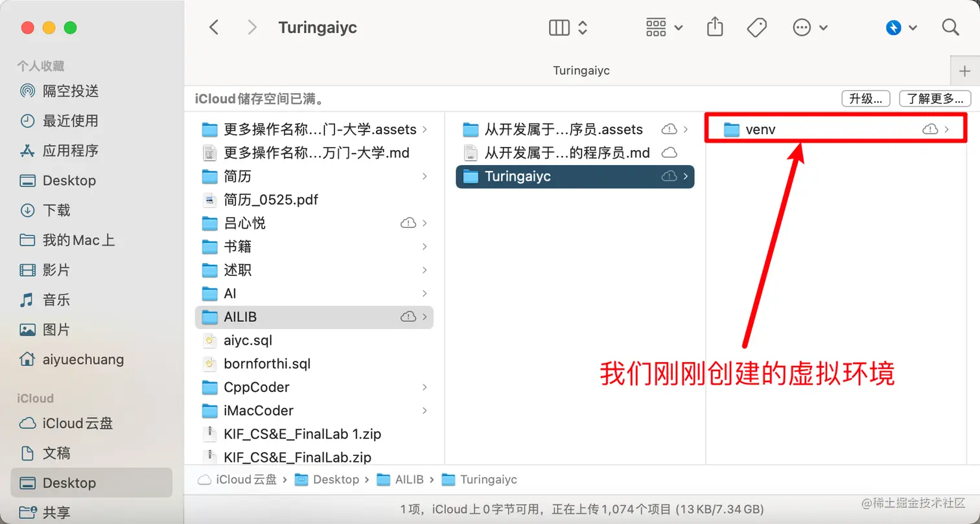Click AILIB in the path bar
This screenshot has width=980, height=524.
click(x=401, y=480)
